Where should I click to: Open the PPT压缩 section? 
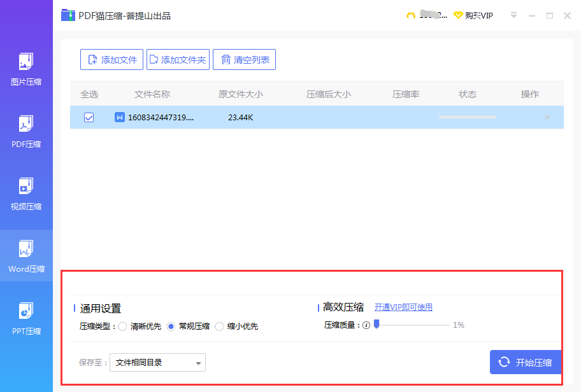[x=26, y=318]
